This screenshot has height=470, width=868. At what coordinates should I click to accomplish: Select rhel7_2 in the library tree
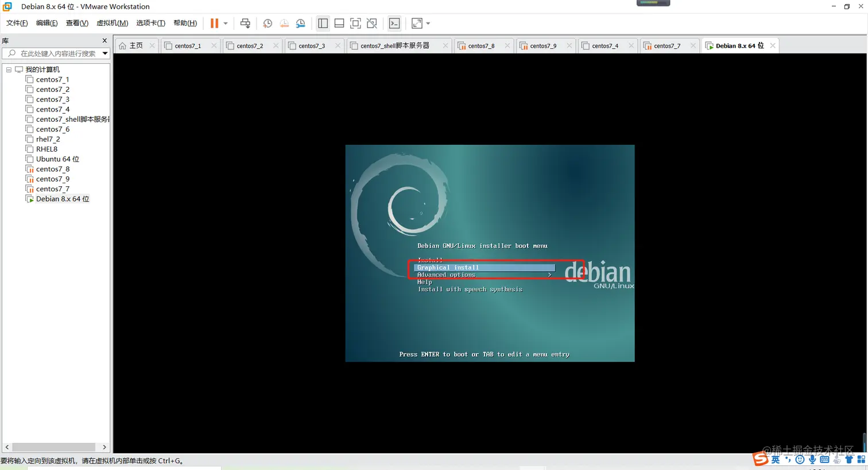[48, 139]
